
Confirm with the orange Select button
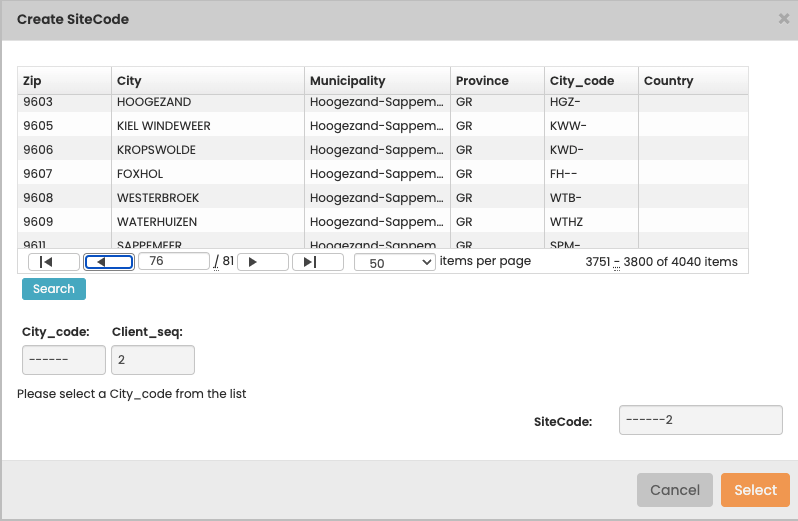point(755,490)
